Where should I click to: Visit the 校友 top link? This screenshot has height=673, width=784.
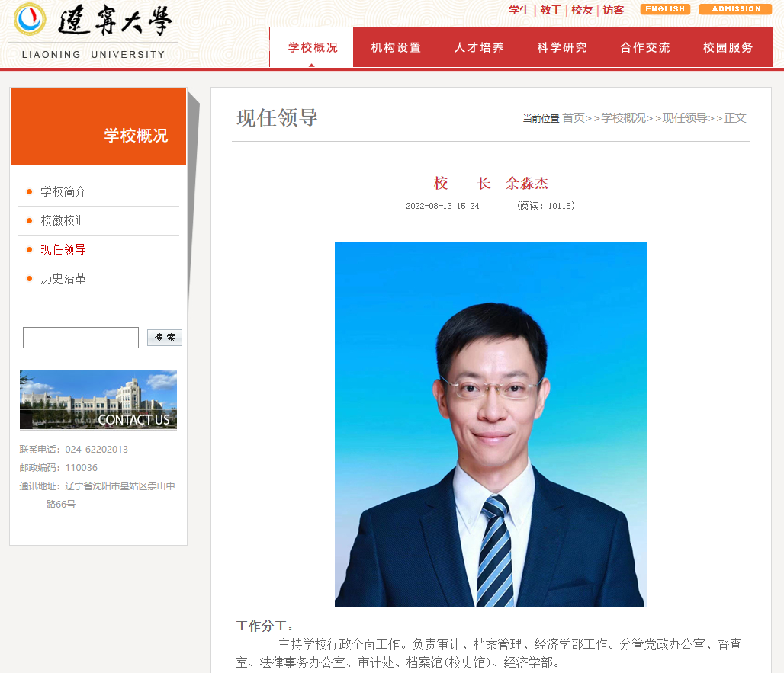tap(582, 10)
